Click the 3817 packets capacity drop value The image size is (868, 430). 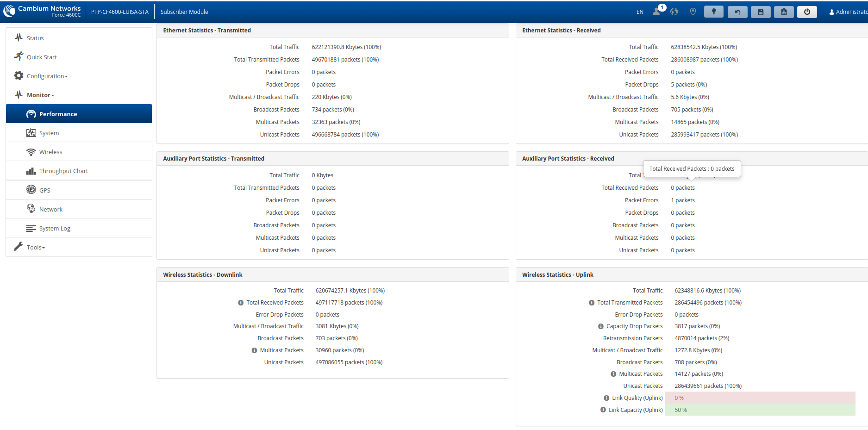click(697, 326)
